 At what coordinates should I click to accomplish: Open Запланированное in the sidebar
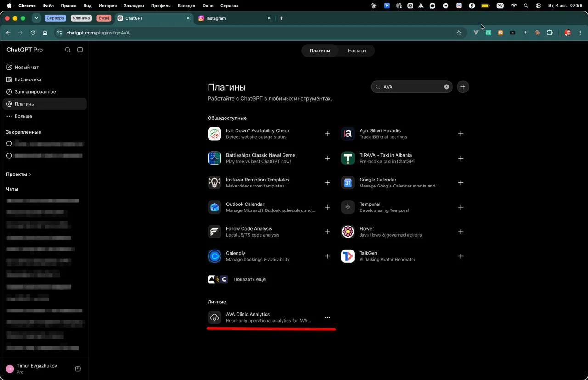click(x=45, y=92)
